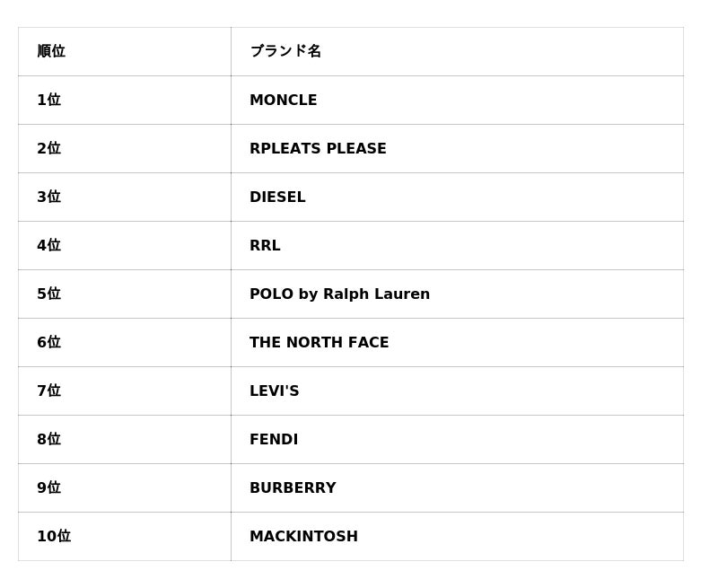Image resolution: width=718 pixels, height=588 pixels.
Task: Click the 順位 column header
Action: 51,51
